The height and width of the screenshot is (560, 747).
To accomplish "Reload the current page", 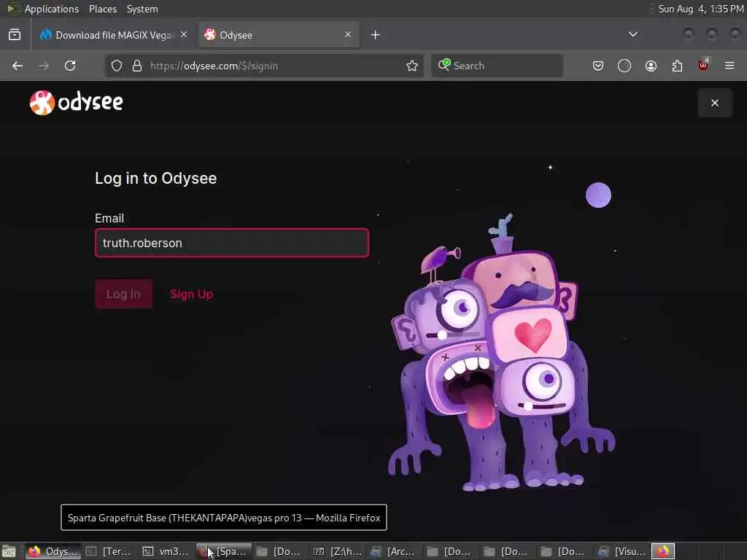I will tap(70, 66).
